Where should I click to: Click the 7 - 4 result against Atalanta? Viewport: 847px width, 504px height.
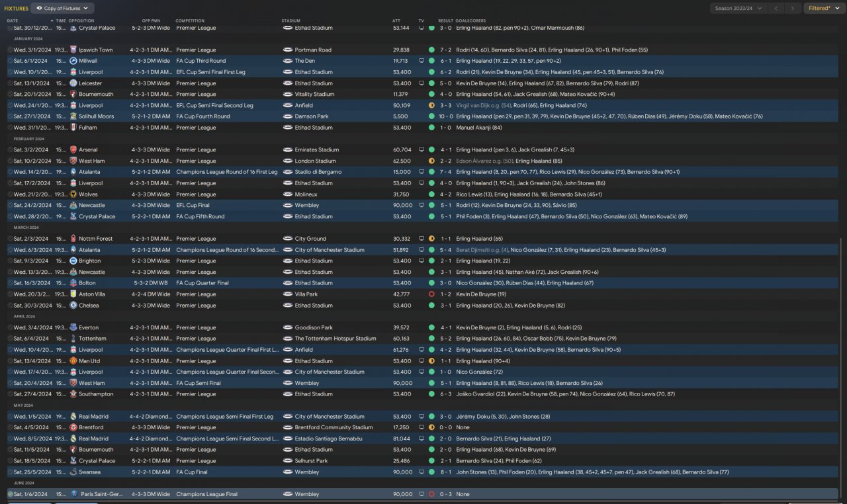click(447, 172)
